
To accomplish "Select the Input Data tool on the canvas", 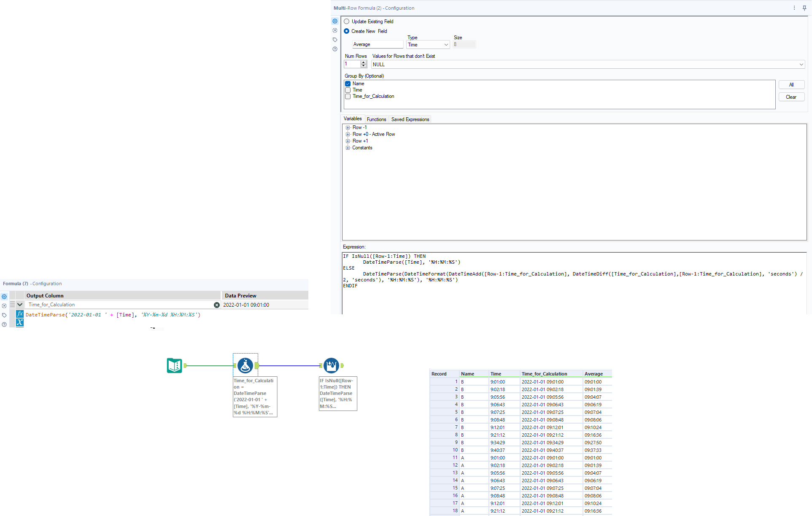I will point(175,365).
